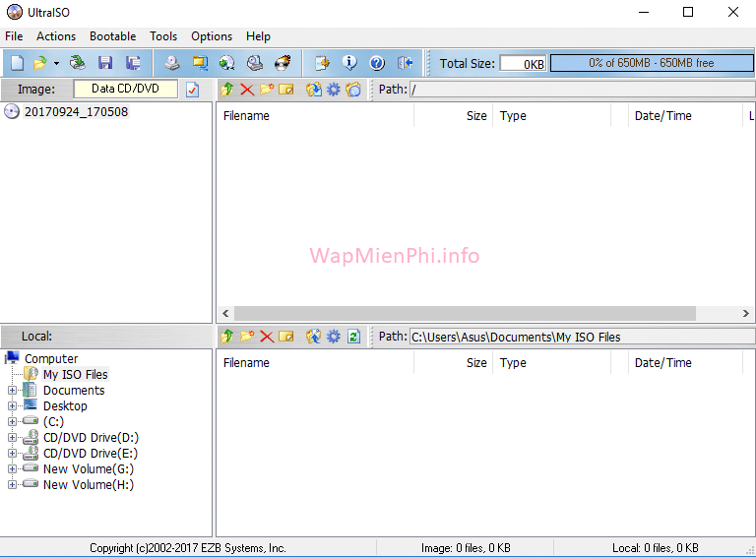Sort image list by Filename column

[x=315, y=116]
